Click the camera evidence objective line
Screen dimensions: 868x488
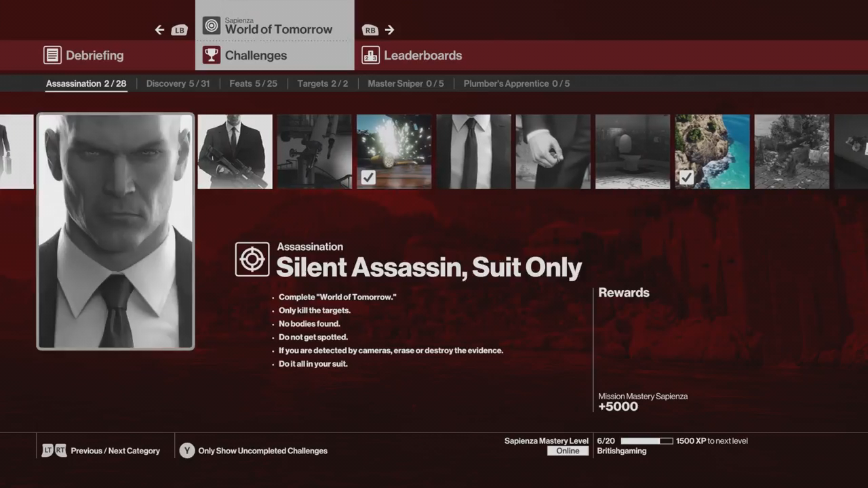tap(391, 350)
